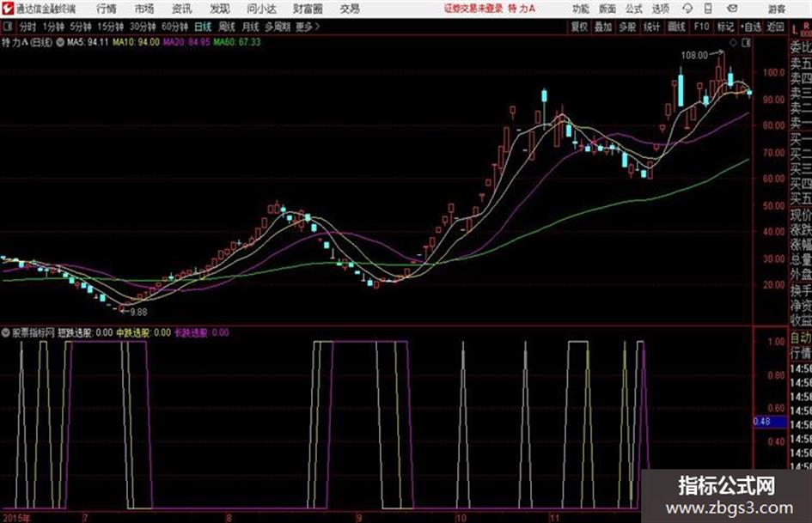Click the 叠加 toolbar button
The height and width of the screenshot is (523, 812).
click(x=603, y=27)
